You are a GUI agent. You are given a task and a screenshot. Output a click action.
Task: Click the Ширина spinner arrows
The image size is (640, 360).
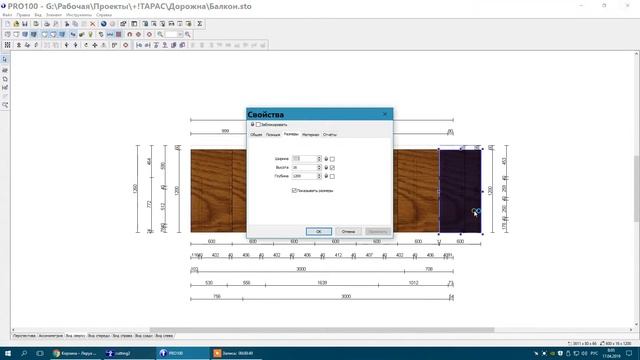319,159
